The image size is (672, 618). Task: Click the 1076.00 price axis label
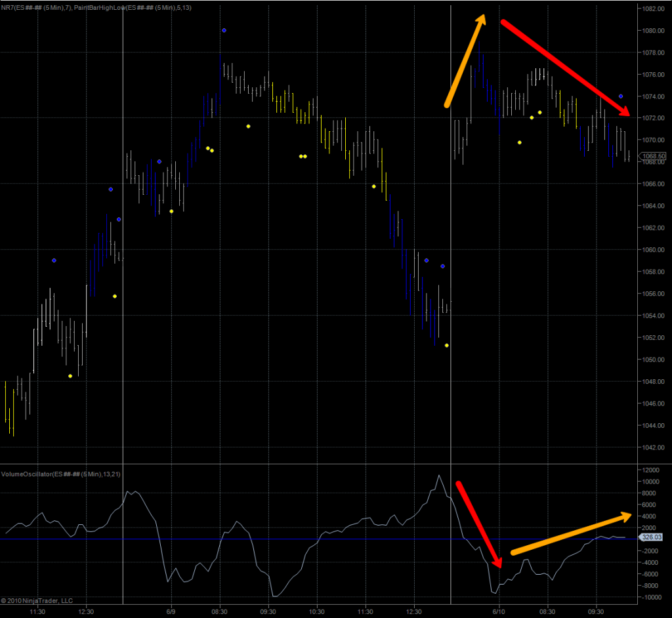pos(653,75)
